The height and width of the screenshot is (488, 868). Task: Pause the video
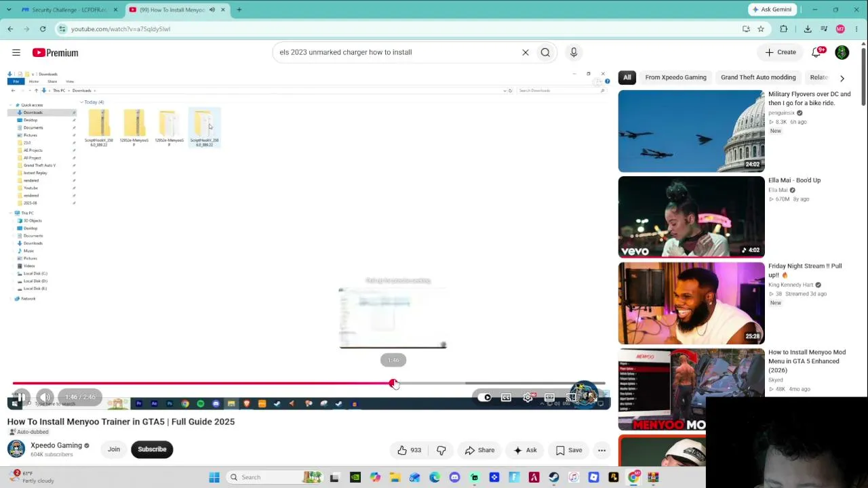tap(22, 397)
